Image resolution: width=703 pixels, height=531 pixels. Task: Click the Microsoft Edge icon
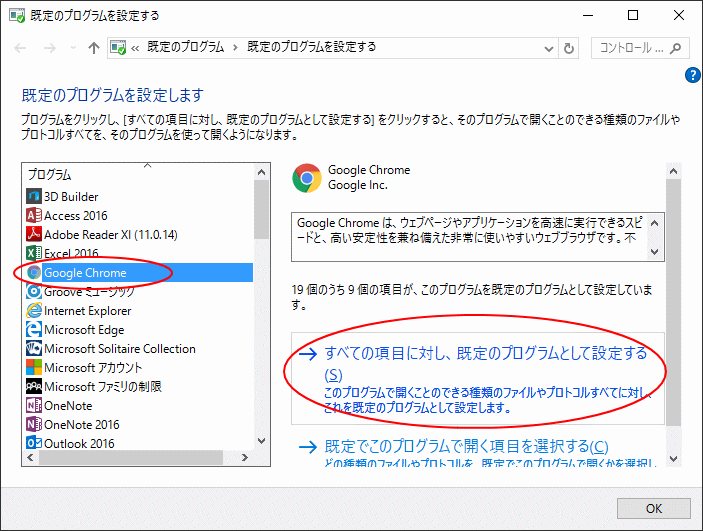click(34, 330)
